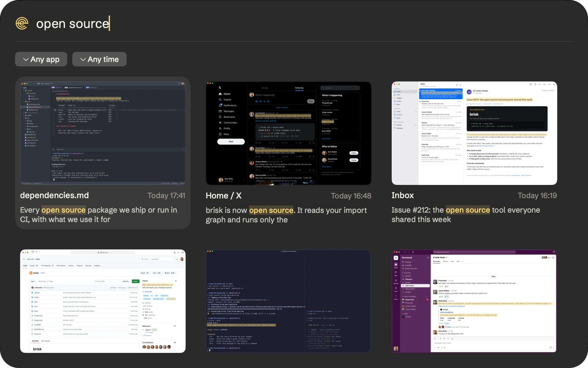The image size is (588, 368).
Task: Click snippet "Every open source package we ship"
Action: tap(99, 215)
